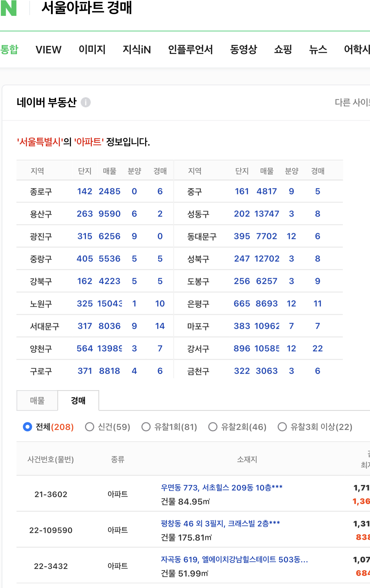
Task: Click 은평구 complex count 665
Action: (242, 304)
